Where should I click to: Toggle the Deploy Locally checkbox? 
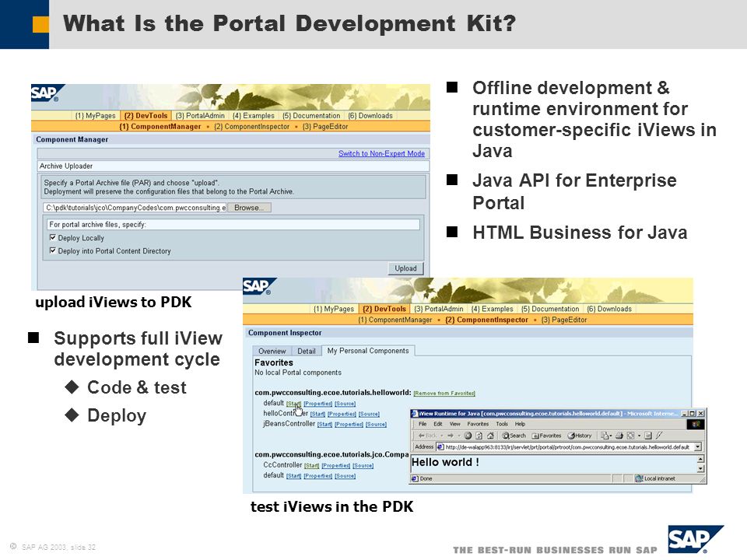(52, 237)
